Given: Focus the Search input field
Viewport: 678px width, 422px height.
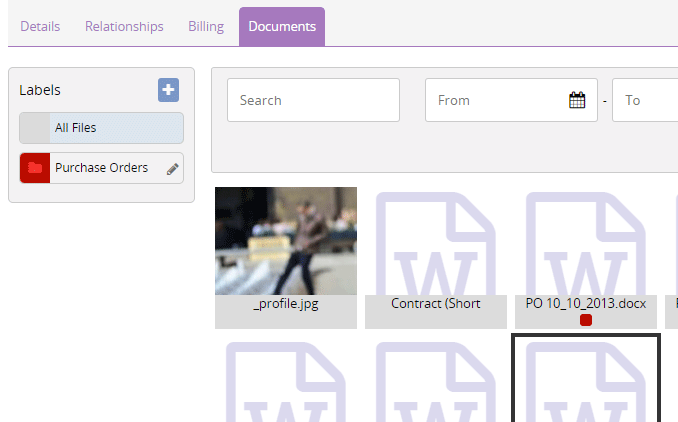Looking at the screenshot, I should [313, 100].
